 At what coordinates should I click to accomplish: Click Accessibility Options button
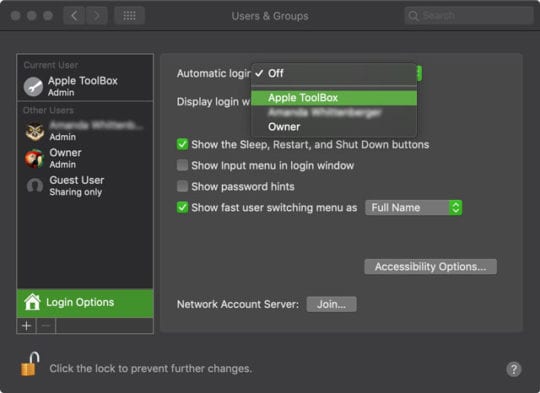click(430, 267)
